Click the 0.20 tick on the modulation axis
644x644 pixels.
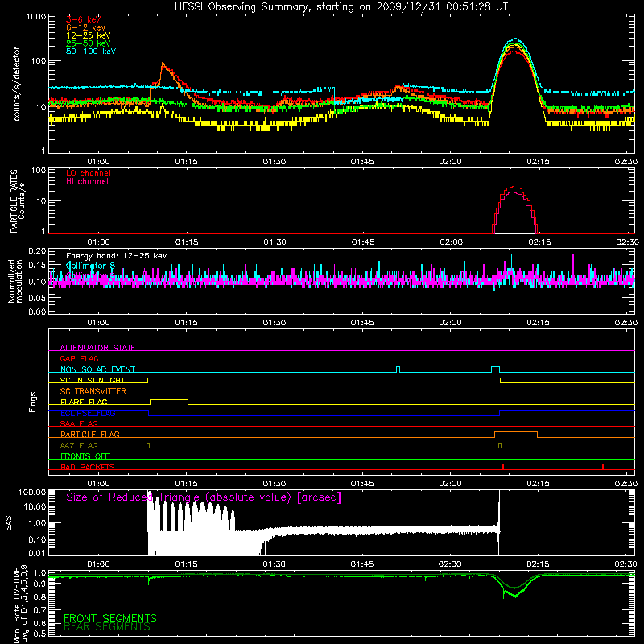(37, 251)
